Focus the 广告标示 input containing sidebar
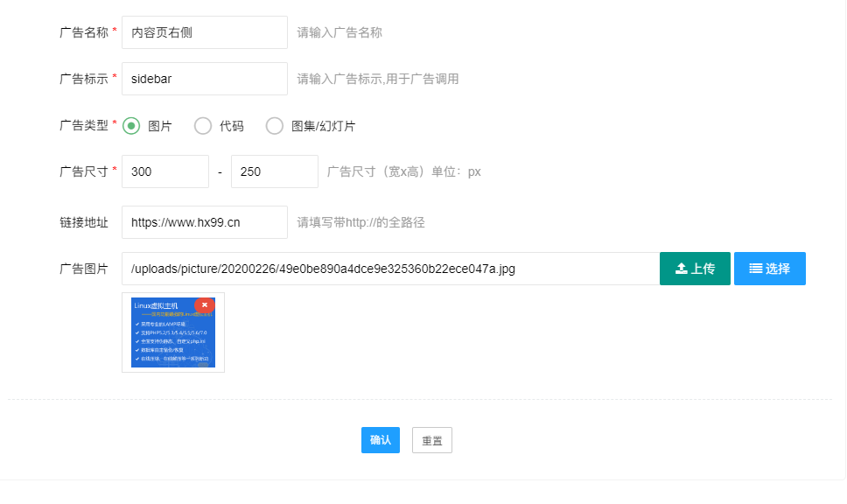847x504 pixels. click(x=205, y=79)
